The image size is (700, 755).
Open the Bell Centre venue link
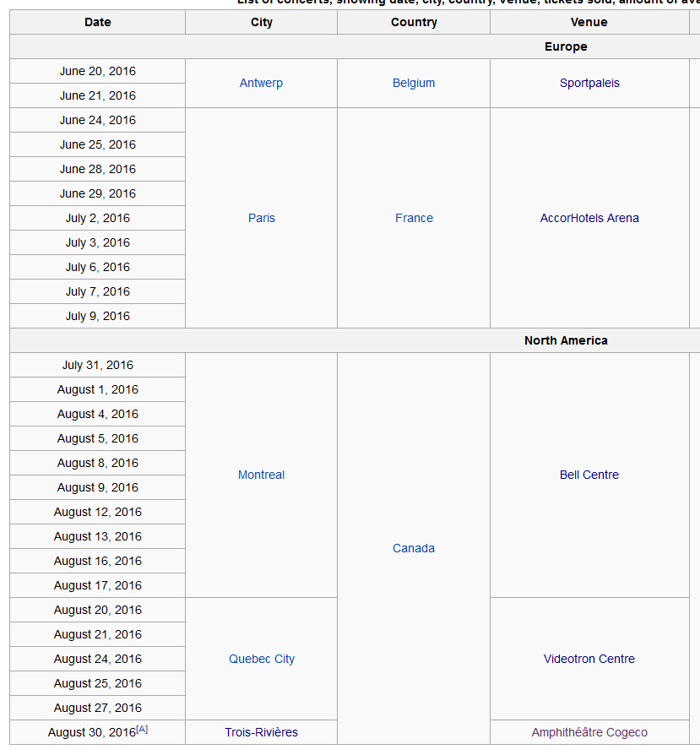click(x=589, y=475)
